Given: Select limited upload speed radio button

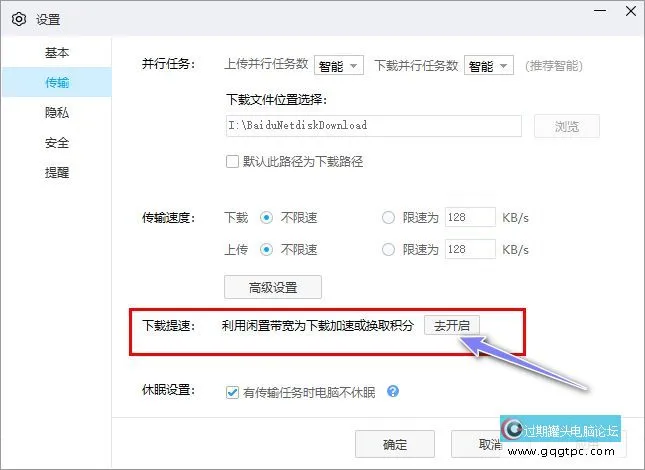Looking at the screenshot, I should [389, 249].
